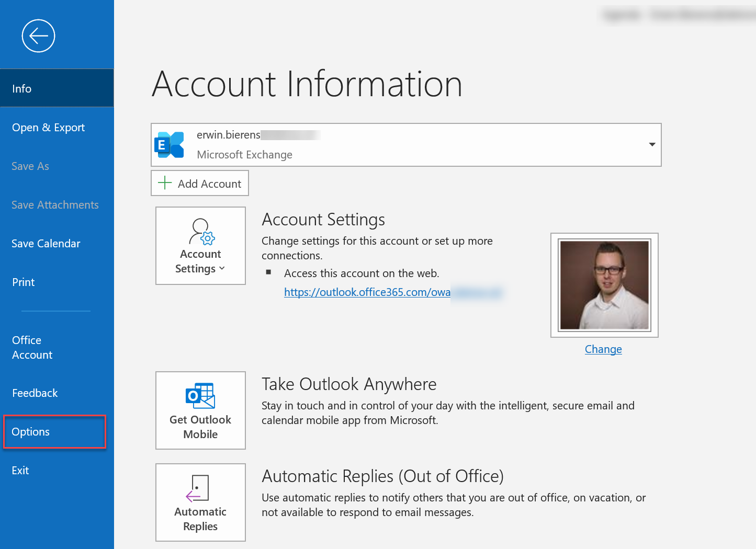
Task: Click the Automatic Replies (Out of Office) heading
Action: click(382, 476)
